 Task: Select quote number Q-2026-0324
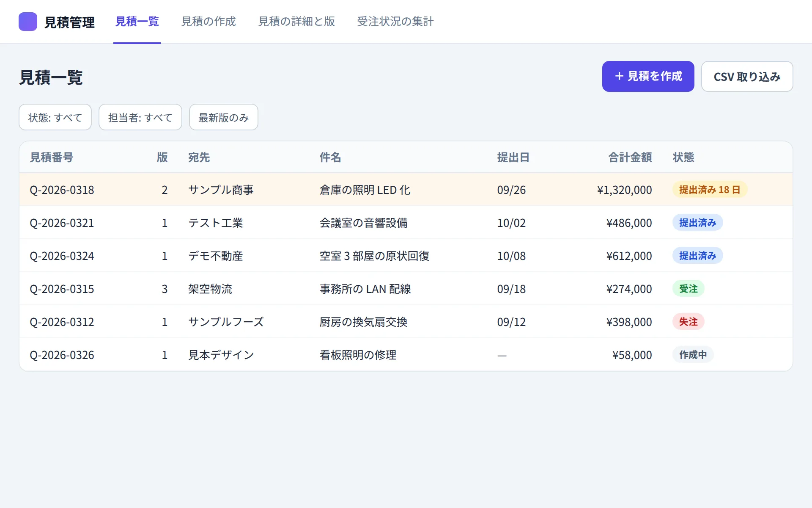click(x=62, y=256)
